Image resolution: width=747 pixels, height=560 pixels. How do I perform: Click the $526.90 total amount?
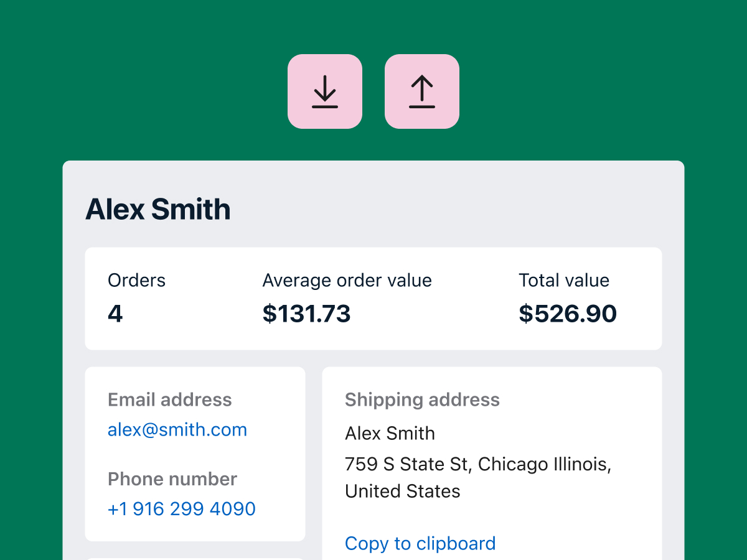point(568,314)
